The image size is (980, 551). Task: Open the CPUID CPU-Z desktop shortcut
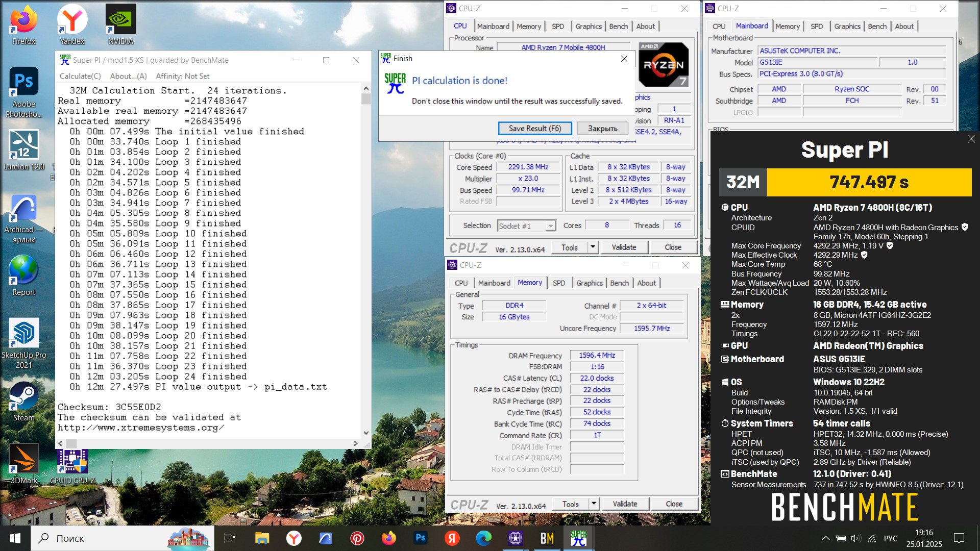72,465
